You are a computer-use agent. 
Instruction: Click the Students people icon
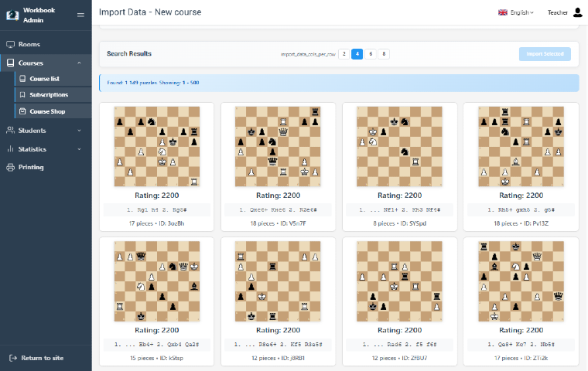(x=11, y=130)
